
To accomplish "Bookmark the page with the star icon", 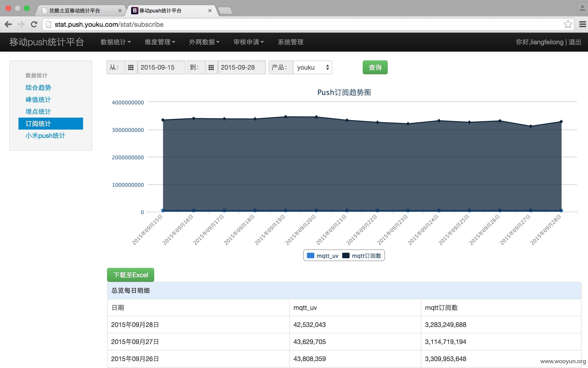I will (568, 24).
